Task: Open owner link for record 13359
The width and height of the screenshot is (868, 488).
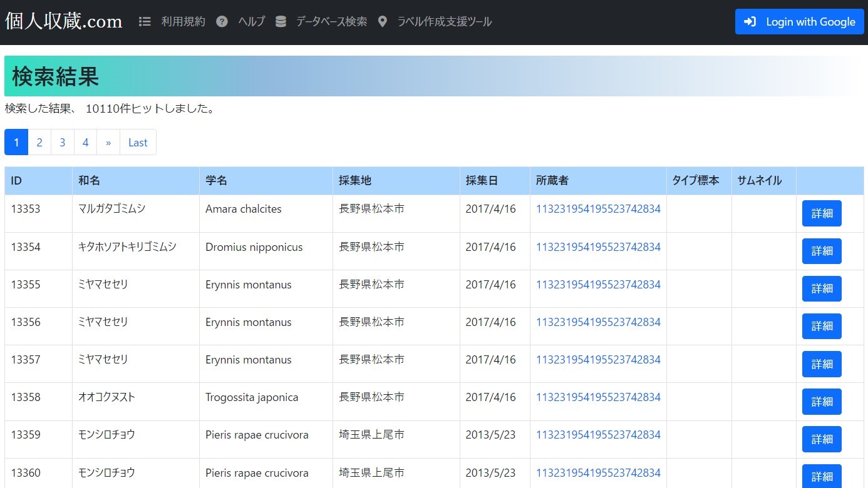Action: 598,435
